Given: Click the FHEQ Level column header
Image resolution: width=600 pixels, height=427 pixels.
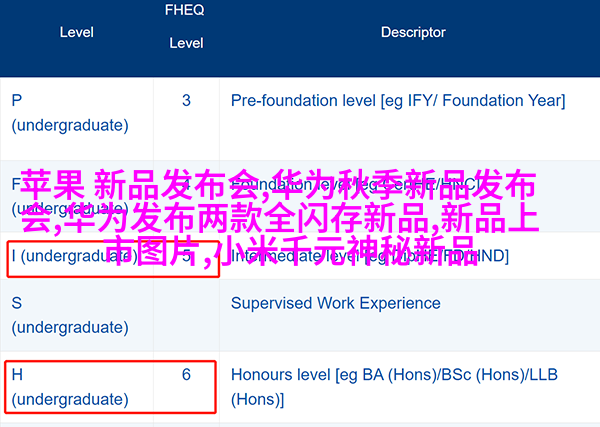Looking at the screenshot, I should tap(186, 26).
